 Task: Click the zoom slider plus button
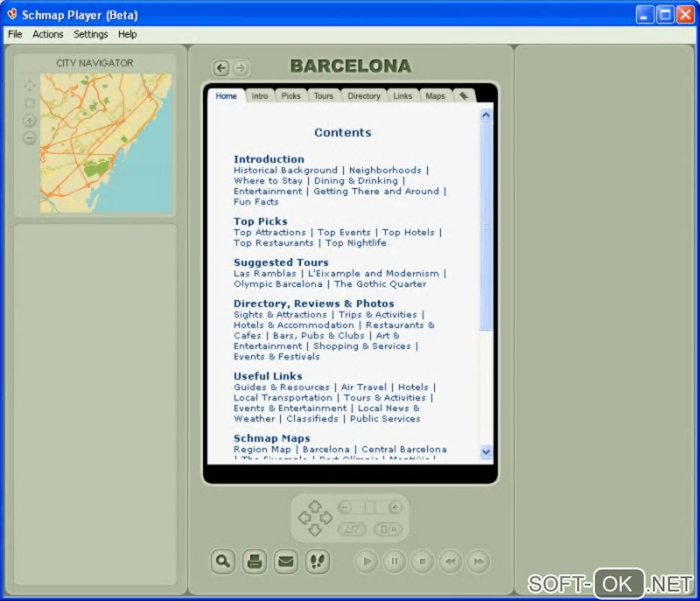coord(395,507)
